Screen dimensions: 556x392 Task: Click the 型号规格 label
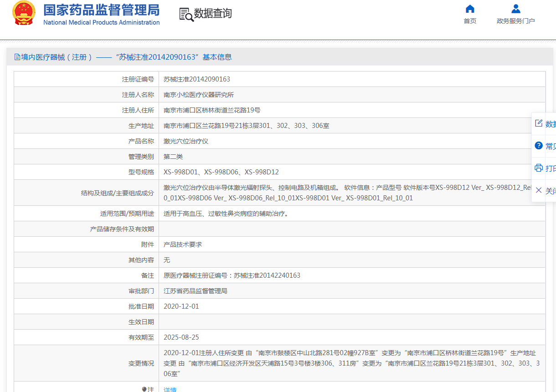click(141, 172)
